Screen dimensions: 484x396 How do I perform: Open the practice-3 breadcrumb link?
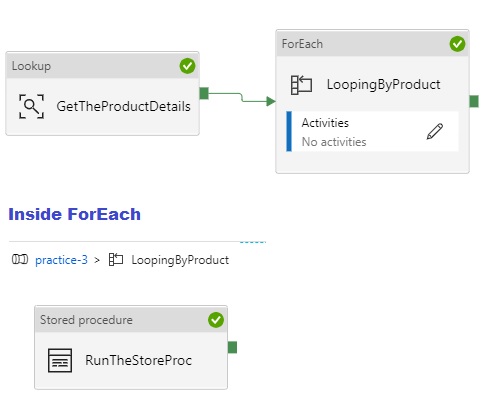pyautogui.click(x=61, y=260)
